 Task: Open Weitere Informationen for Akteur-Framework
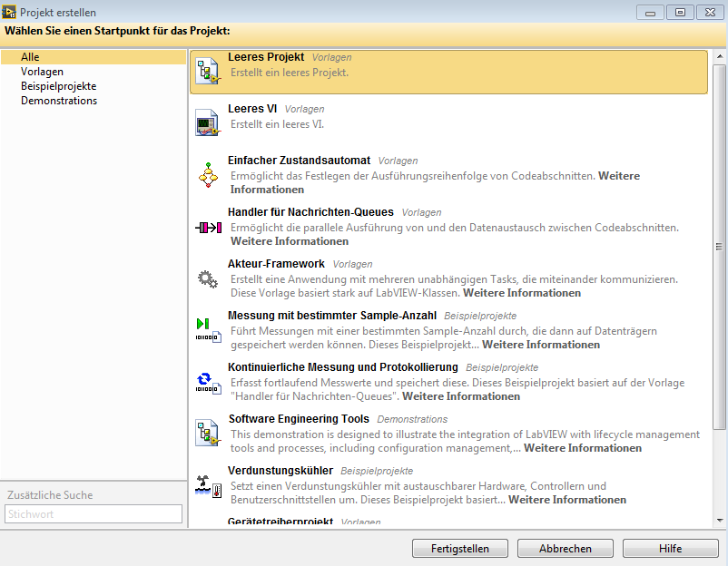pos(522,293)
